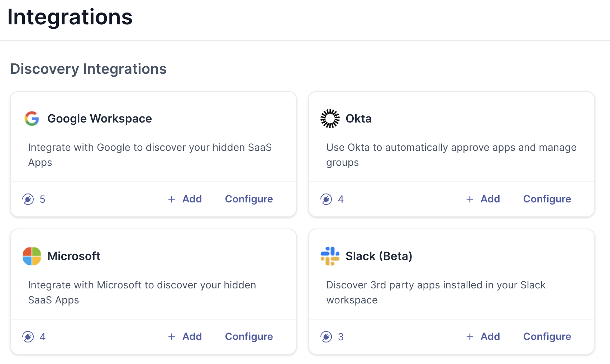
Task: Open Configure for Google Workspace
Action: point(249,199)
